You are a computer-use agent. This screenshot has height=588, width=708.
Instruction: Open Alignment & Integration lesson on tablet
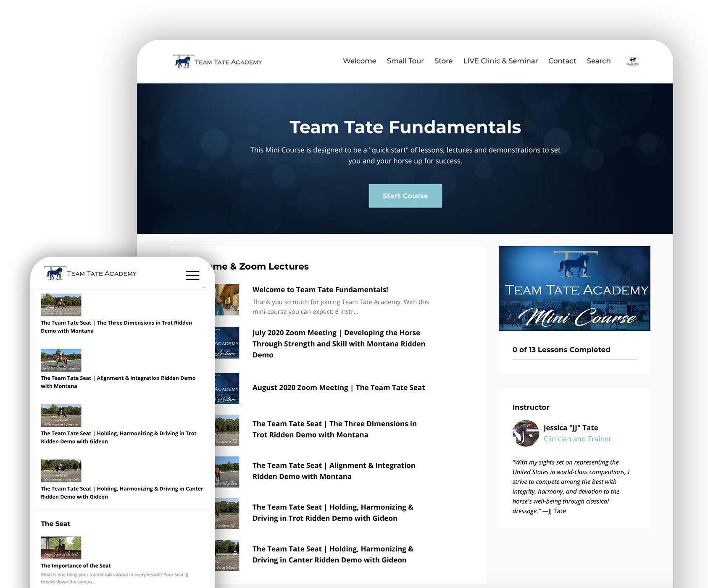334,471
